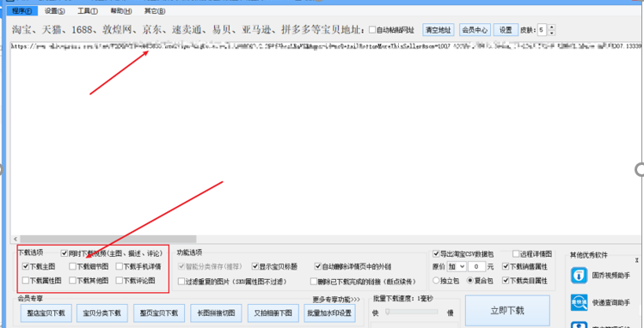Enable 下载其他图 checkbox

(72, 281)
